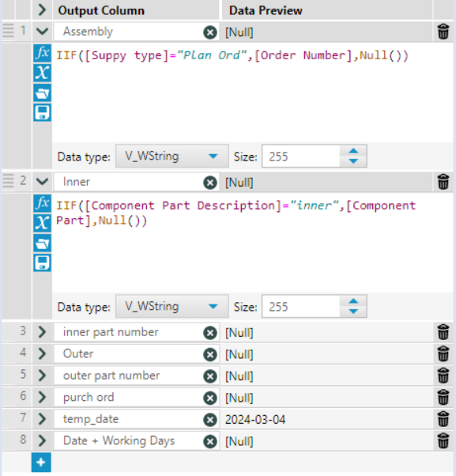The height and width of the screenshot is (476, 456).
Task: Increase Size value for Assembly
Action: (x=353, y=151)
